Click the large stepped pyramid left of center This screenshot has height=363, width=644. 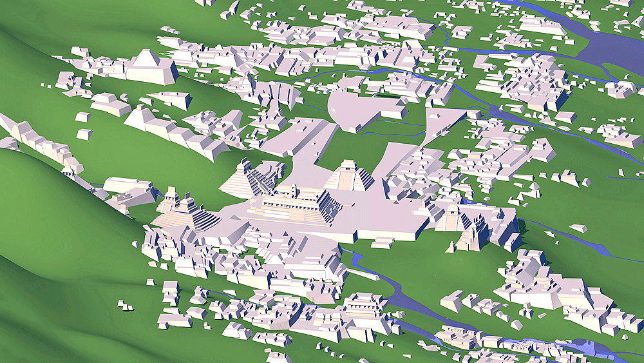click(x=243, y=179)
